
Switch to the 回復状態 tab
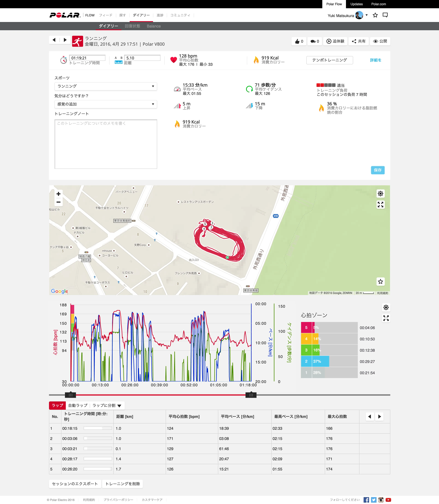point(132,26)
